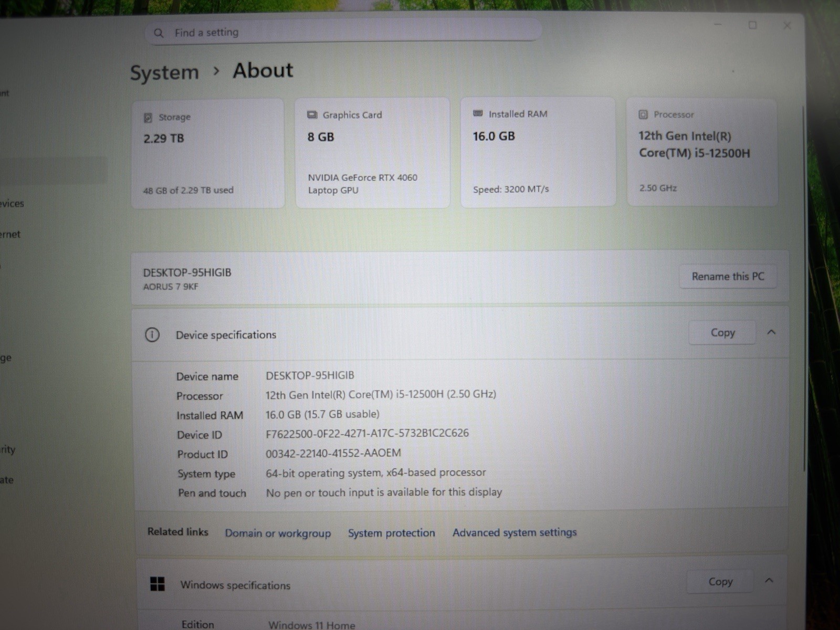This screenshot has height=630, width=840.
Task: Click the Related links label
Action: pos(177,532)
